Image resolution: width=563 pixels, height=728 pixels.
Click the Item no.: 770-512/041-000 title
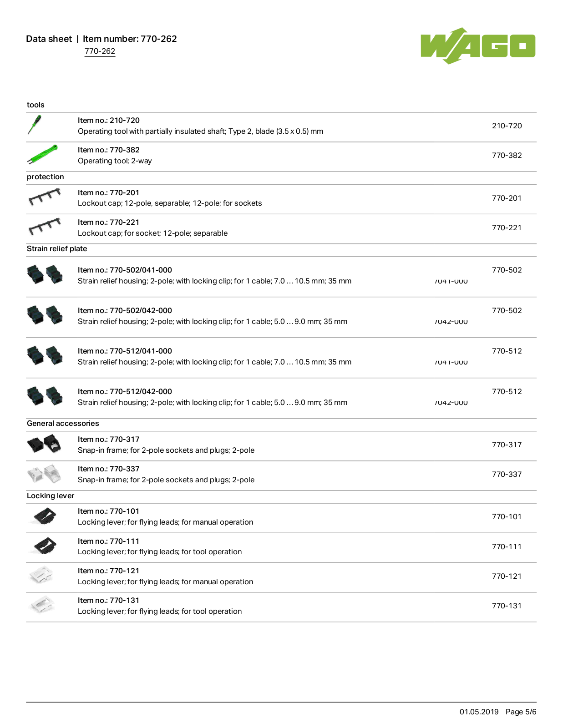pos(125,351)
